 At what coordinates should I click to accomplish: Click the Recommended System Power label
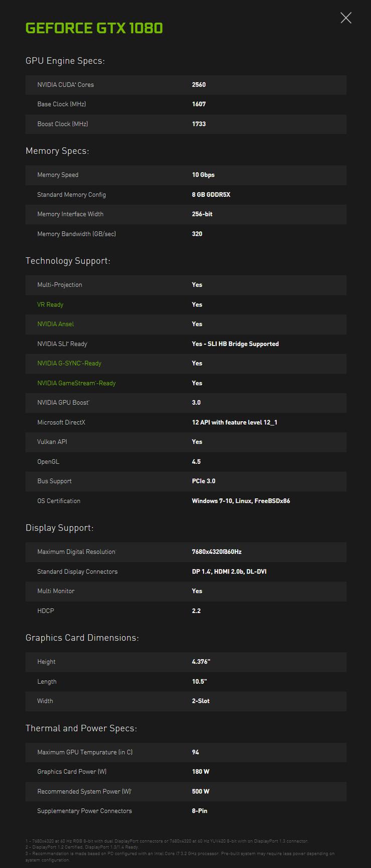[84, 792]
